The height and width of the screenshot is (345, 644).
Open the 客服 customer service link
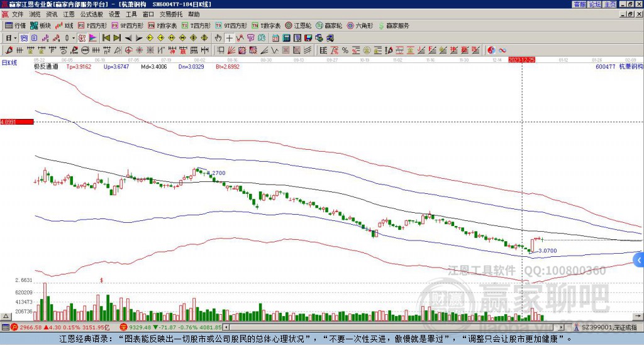(x=580, y=4)
